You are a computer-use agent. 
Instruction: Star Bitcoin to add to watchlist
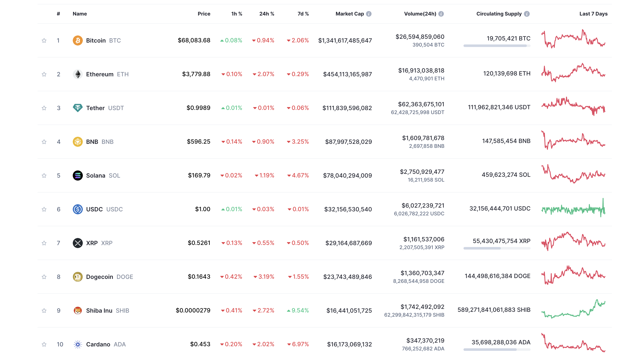(x=44, y=40)
